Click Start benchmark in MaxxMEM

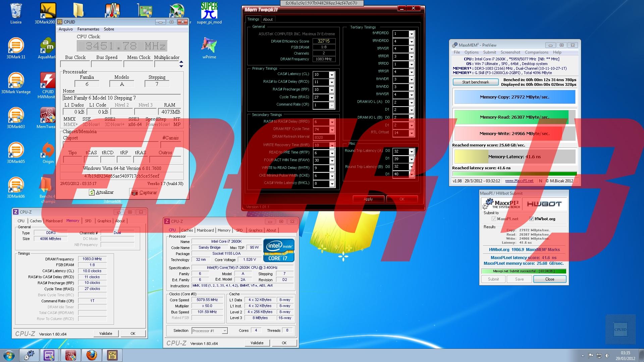[476, 82]
